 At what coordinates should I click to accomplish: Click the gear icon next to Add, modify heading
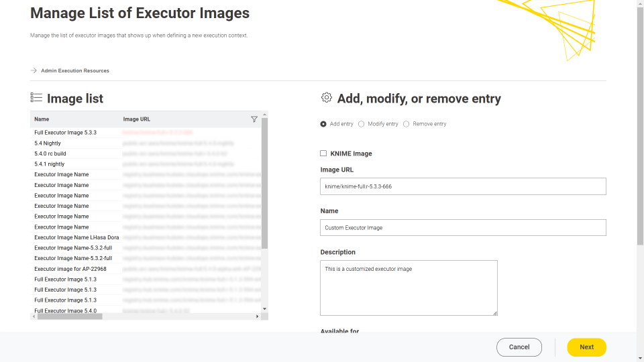(x=327, y=98)
